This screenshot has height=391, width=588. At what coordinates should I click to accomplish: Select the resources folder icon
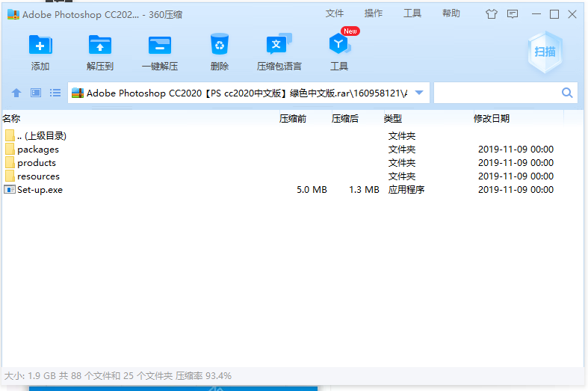pos(10,176)
